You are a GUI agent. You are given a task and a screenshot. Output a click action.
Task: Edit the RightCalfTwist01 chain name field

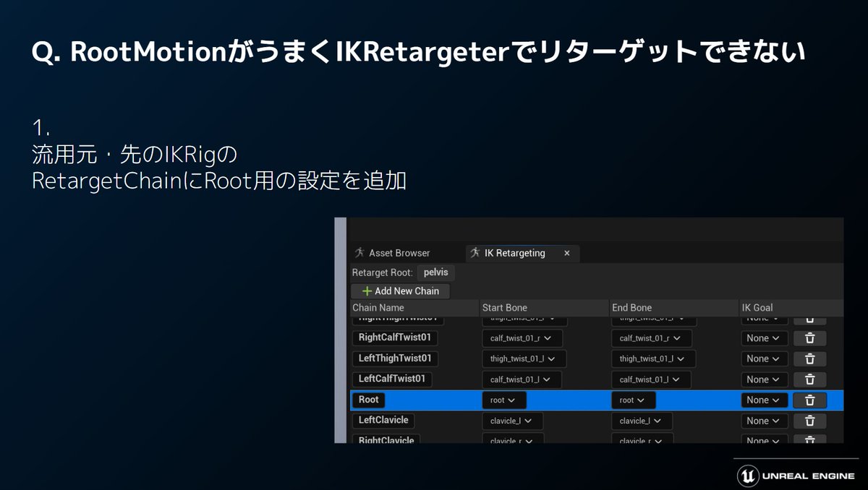click(395, 338)
